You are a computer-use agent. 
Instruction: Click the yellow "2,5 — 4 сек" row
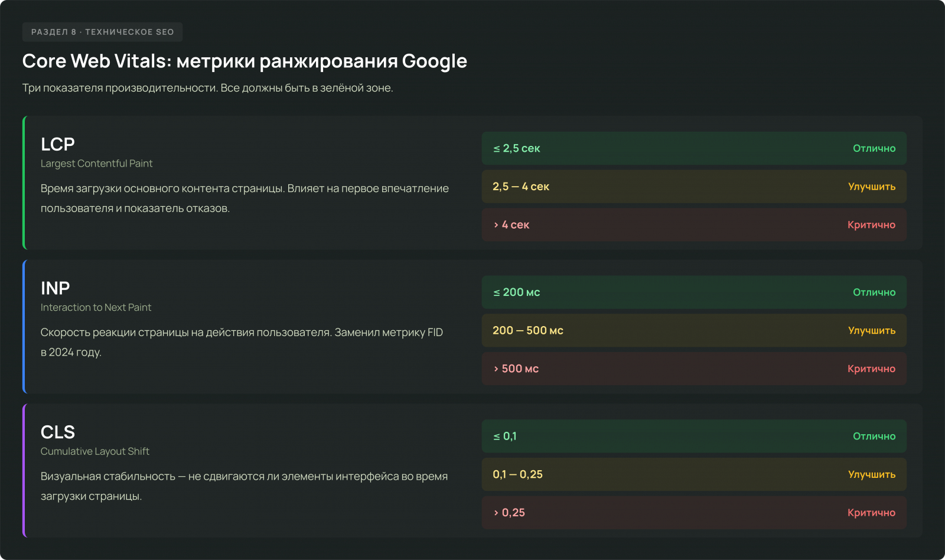point(693,187)
